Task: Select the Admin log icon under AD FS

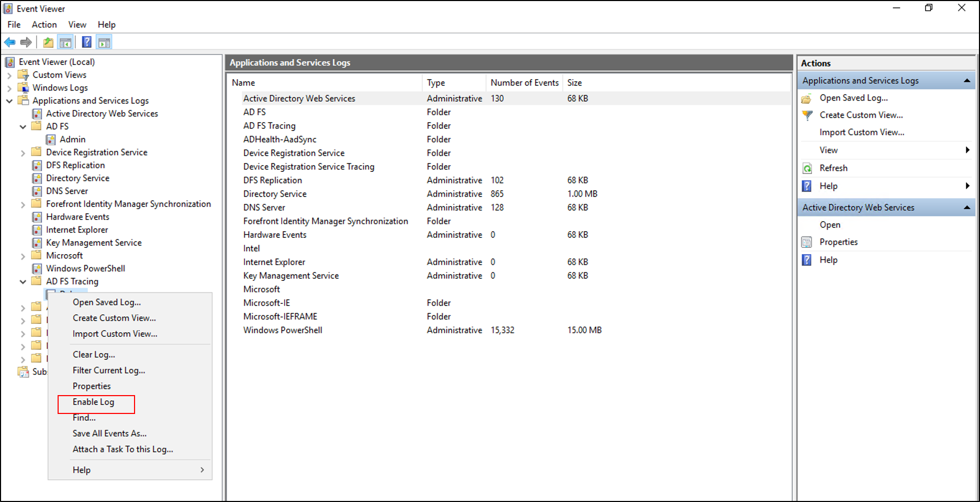Action: click(x=51, y=139)
